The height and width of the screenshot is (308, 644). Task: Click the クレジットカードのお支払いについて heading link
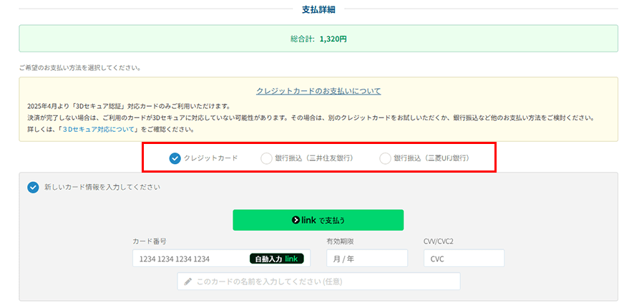pos(318,91)
